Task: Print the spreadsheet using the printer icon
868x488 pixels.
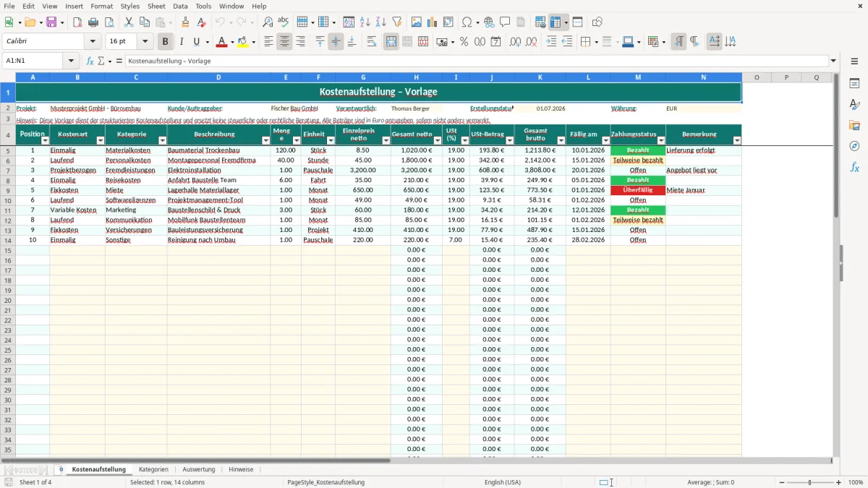Action: click(x=93, y=22)
